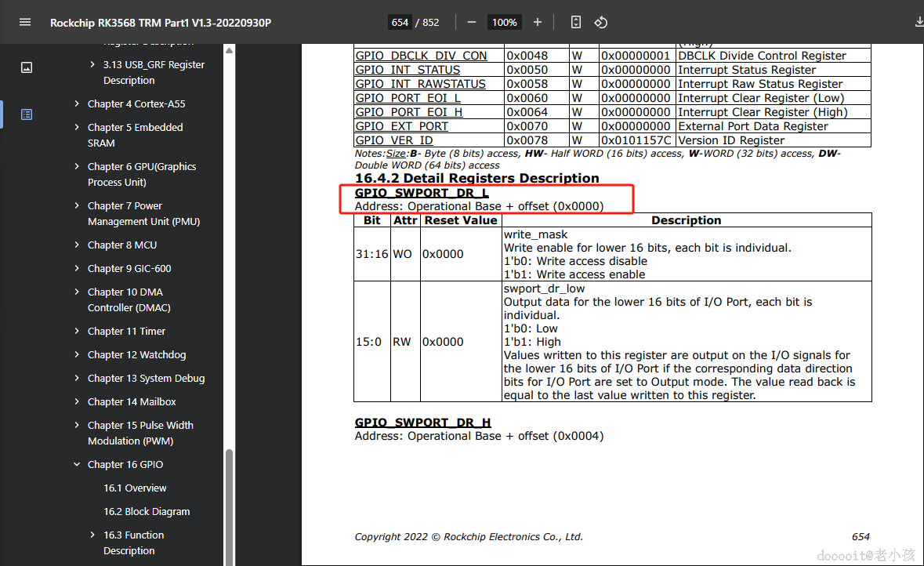
Task: Click the sidebar scroll up arrow
Action: click(229, 51)
